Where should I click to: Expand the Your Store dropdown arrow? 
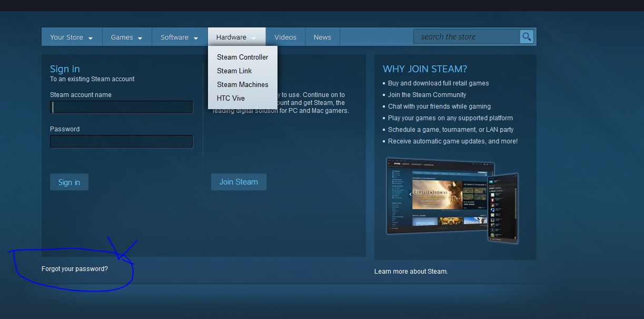[91, 38]
